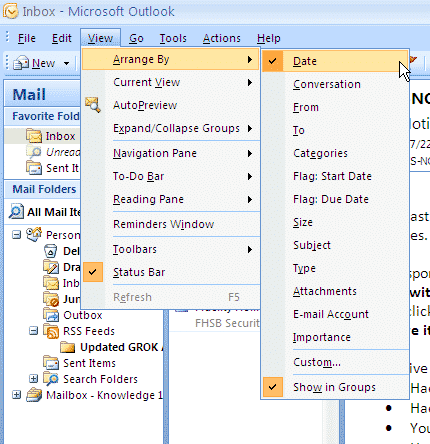Click the All Mail Items search icon
Image resolution: width=430 pixels, height=444 pixels.
(x=16, y=212)
